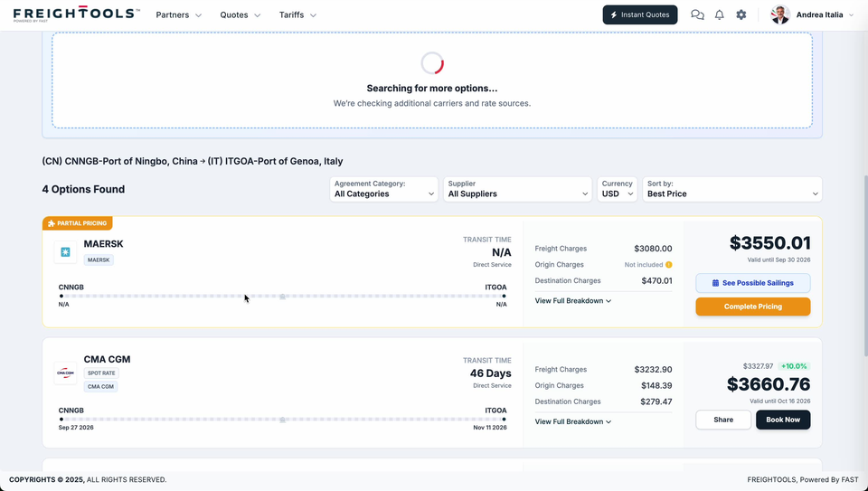Click the Not included origin charges label
This screenshot has width=868, height=491.
click(643, 265)
